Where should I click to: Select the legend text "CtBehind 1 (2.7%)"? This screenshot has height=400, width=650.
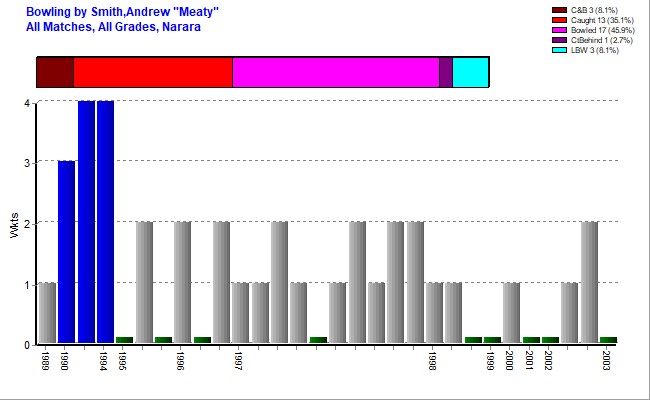(x=601, y=40)
